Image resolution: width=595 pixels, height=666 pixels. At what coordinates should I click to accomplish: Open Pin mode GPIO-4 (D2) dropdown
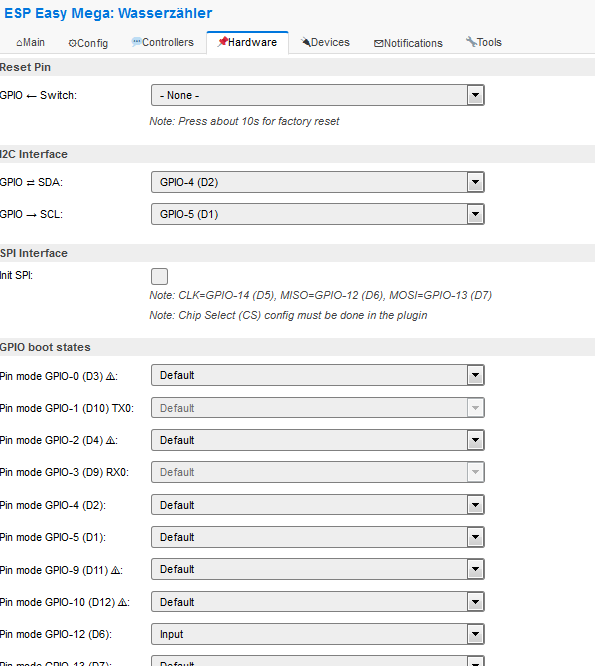[318, 505]
